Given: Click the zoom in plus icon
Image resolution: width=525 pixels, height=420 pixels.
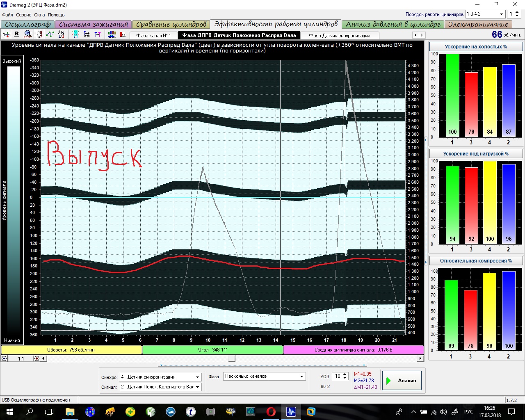Looking at the screenshot, I should click(37, 358).
